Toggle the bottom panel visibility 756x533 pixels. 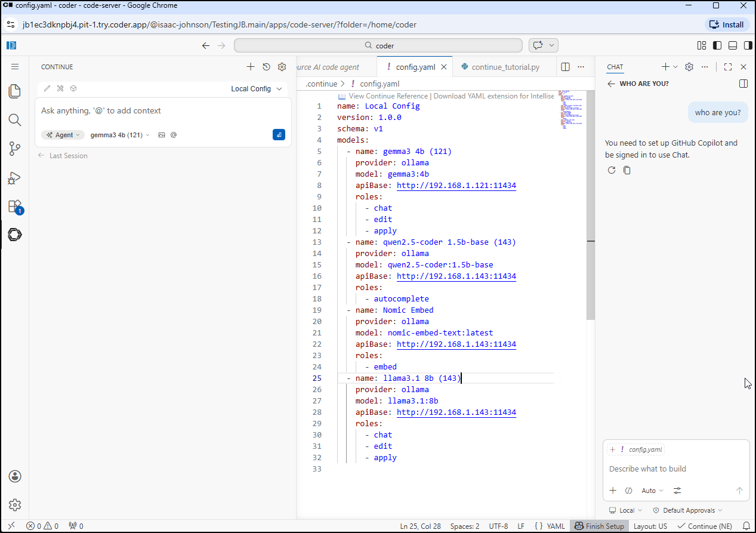[732, 45]
